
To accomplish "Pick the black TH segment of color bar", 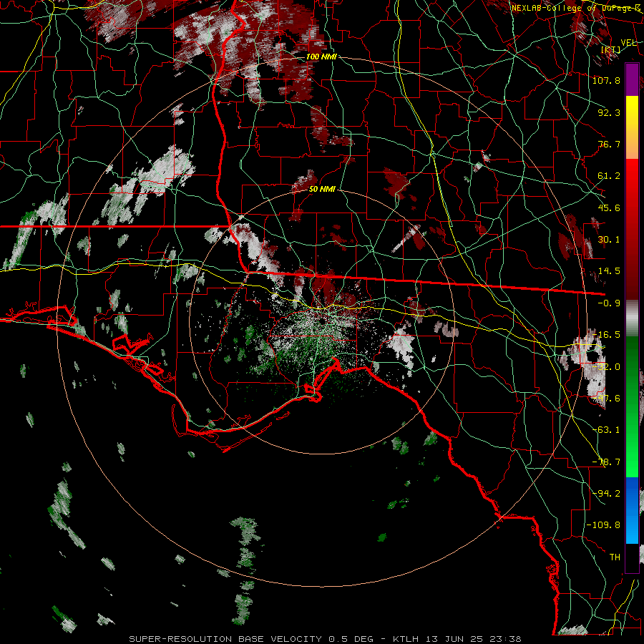I will click(632, 557).
